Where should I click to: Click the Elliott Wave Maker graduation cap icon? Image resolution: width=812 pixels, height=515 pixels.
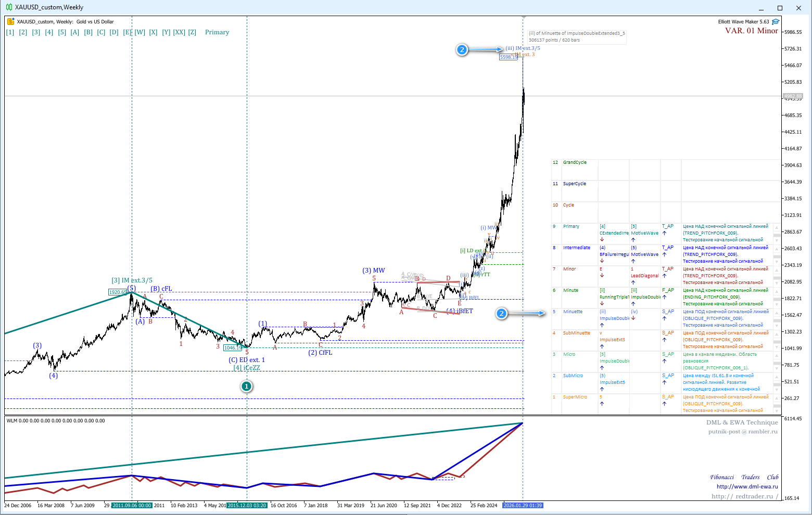tap(776, 22)
